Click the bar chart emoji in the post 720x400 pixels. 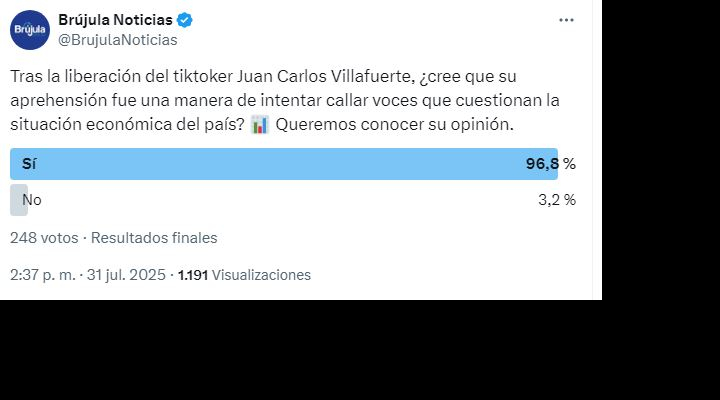[x=260, y=124]
